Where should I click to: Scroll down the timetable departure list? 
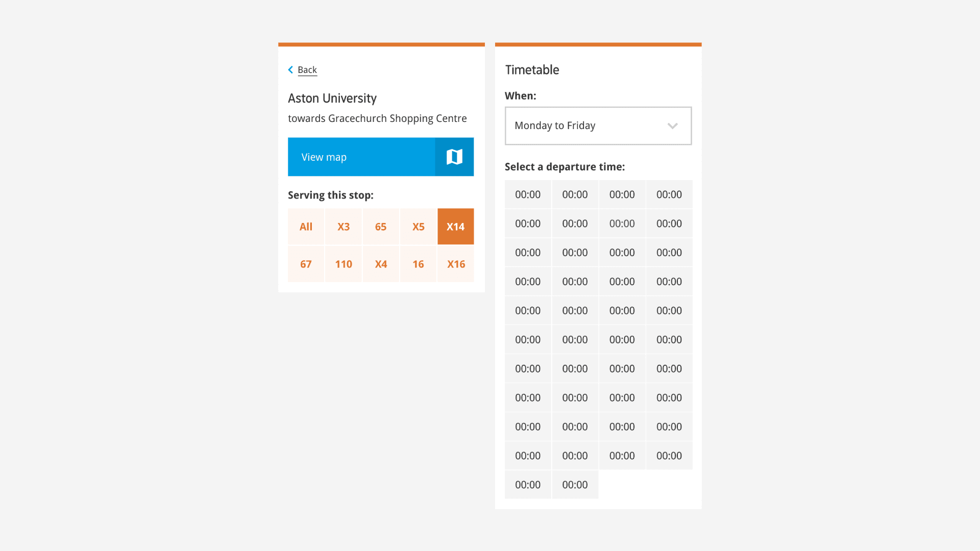click(x=598, y=336)
